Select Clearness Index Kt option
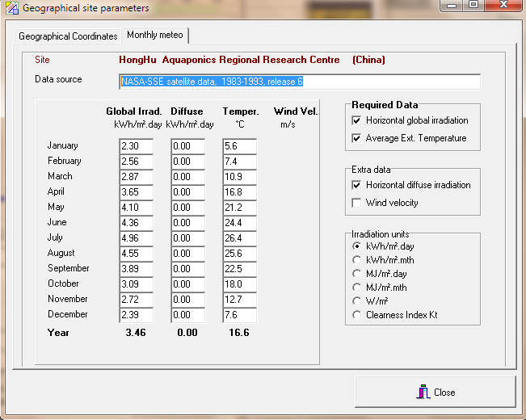Viewport: 526px width, 420px height. pyautogui.click(x=356, y=315)
